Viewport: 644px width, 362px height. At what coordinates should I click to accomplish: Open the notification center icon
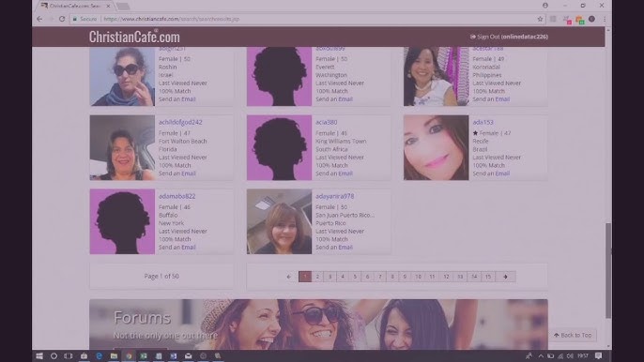598,355
